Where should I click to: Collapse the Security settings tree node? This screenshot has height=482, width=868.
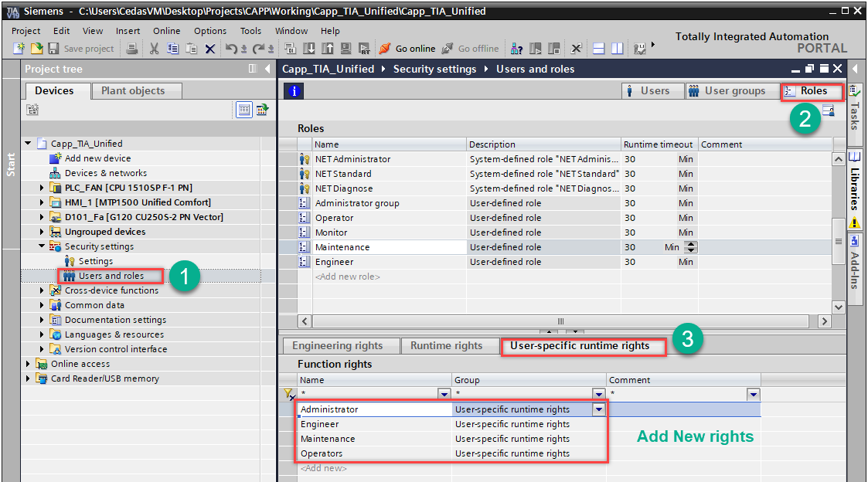point(42,246)
